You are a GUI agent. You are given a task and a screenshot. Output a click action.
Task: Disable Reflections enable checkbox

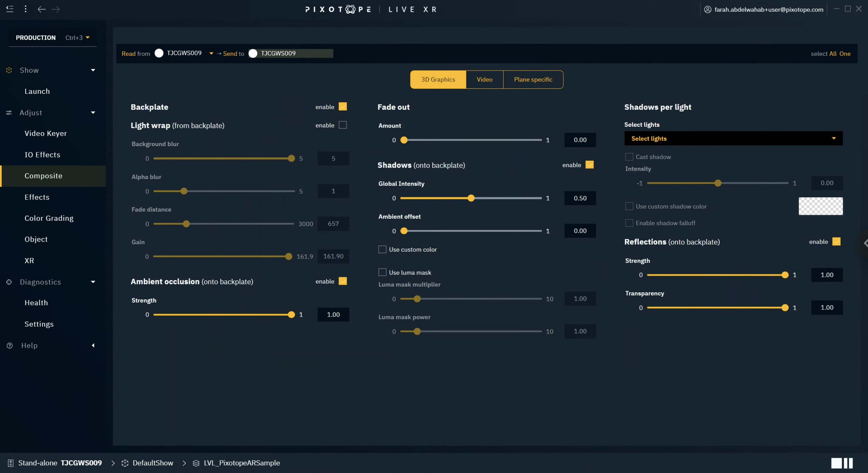[x=836, y=242]
